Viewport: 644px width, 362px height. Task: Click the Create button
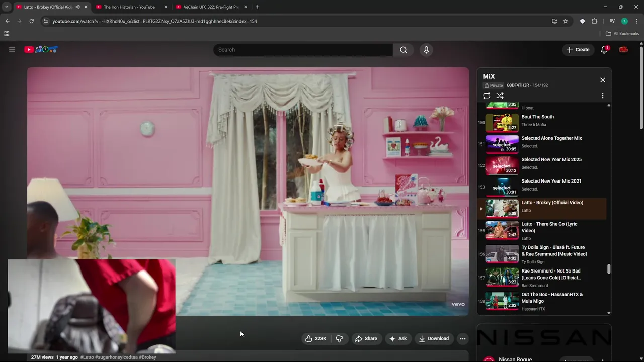pos(578,50)
